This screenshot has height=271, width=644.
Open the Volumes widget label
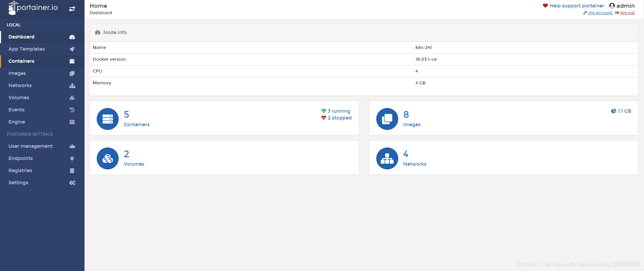pyautogui.click(x=134, y=164)
